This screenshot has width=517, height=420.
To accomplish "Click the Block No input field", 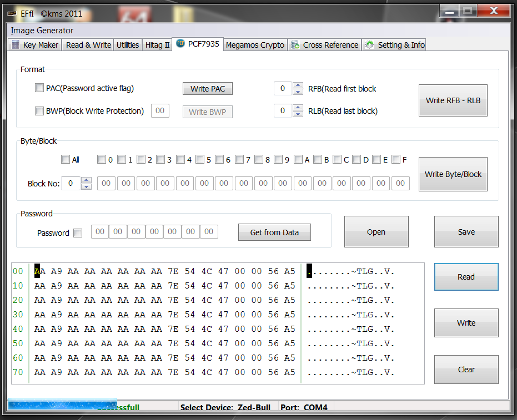I will [x=71, y=183].
